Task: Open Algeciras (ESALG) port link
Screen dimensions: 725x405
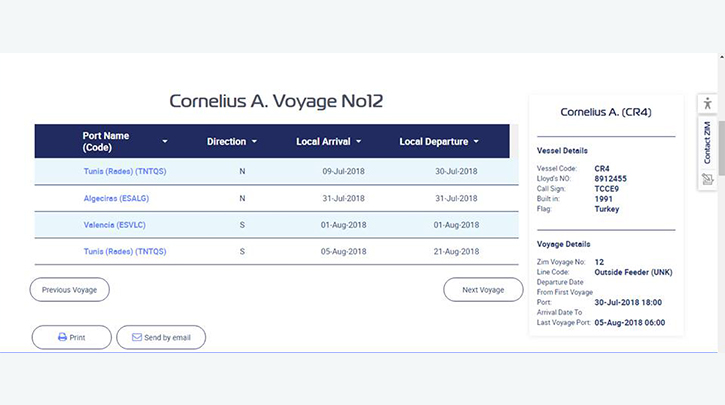Action: (x=116, y=198)
